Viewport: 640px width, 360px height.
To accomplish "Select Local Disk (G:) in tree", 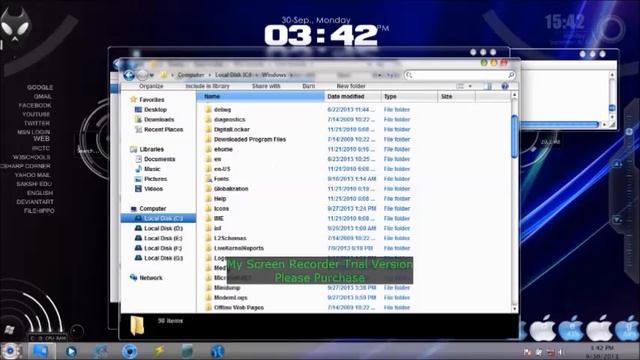I will [x=163, y=258].
